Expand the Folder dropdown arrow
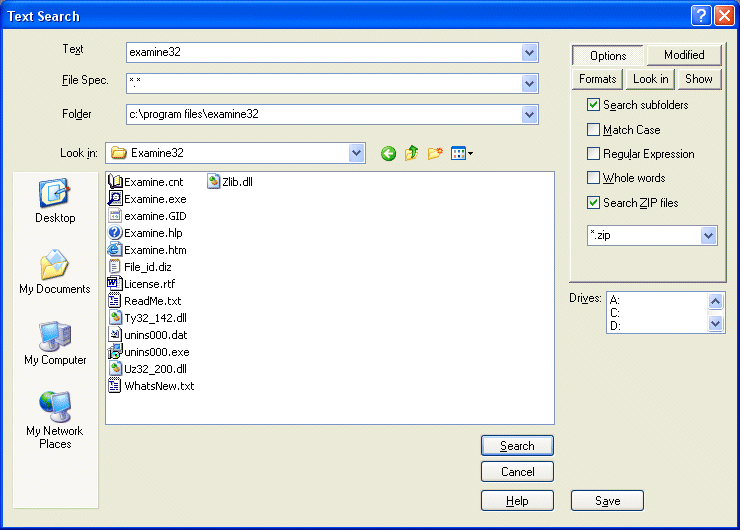Image resolution: width=740 pixels, height=530 pixels. pyautogui.click(x=530, y=114)
